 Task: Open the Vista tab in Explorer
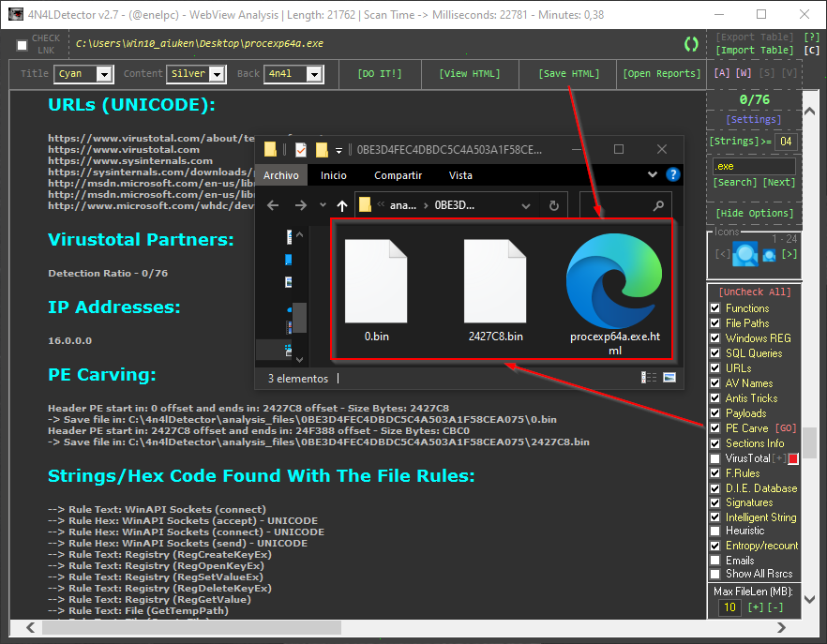coord(460,175)
